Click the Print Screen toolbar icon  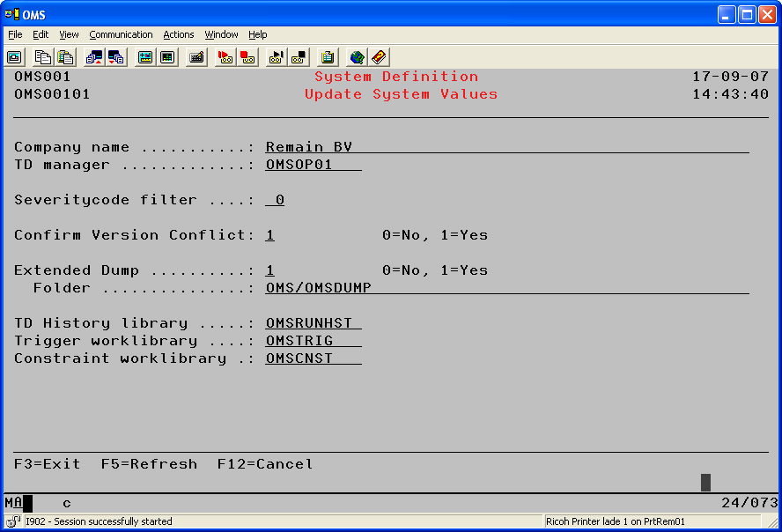pos(15,57)
